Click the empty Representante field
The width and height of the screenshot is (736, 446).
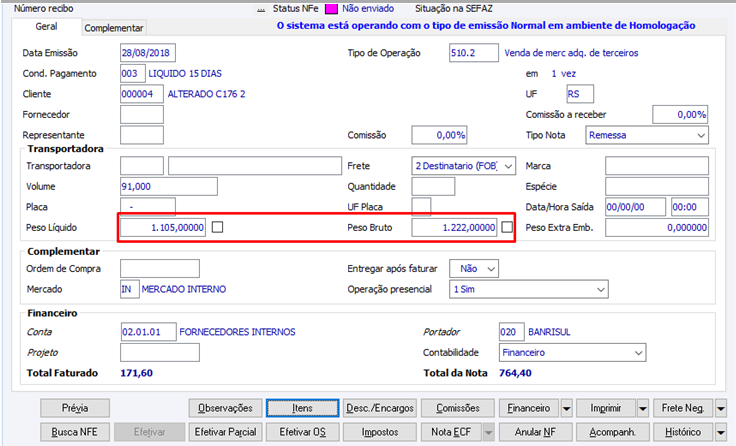142,135
